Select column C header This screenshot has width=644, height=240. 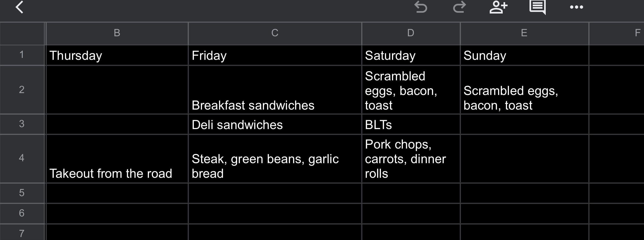point(275,33)
